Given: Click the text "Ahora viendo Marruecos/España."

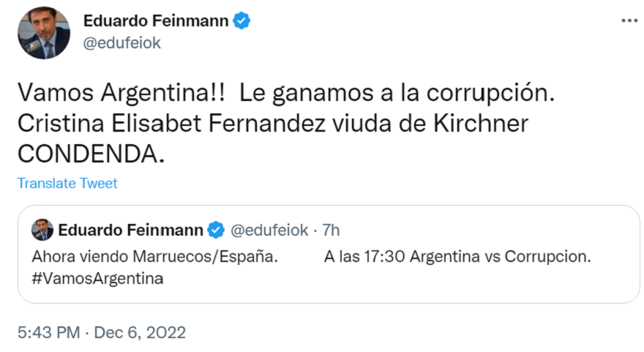Looking at the screenshot, I should click(x=154, y=258).
